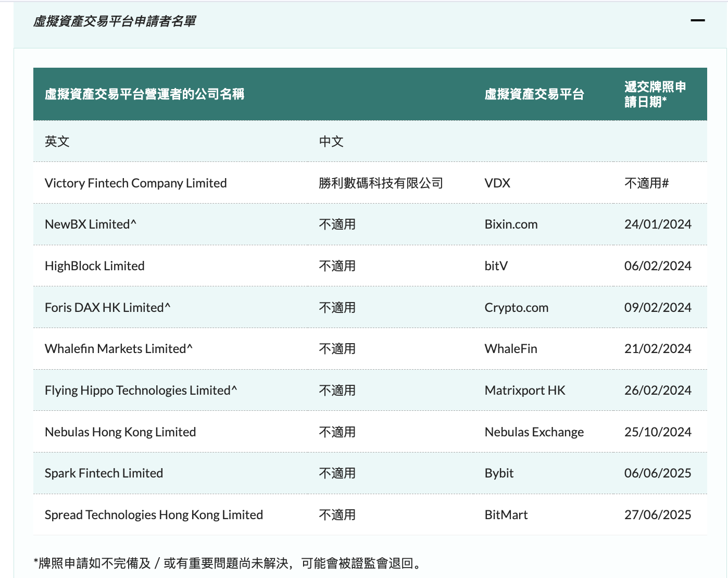Select Whalefin Markets Limited entry
This screenshot has height=578, width=728.
tap(115, 349)
